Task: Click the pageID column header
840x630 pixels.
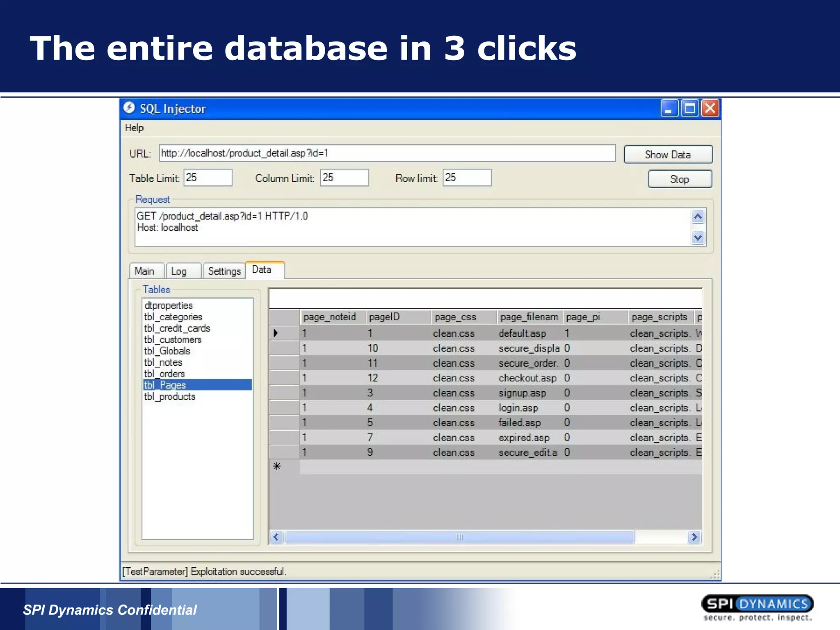Action: point(398,317)
